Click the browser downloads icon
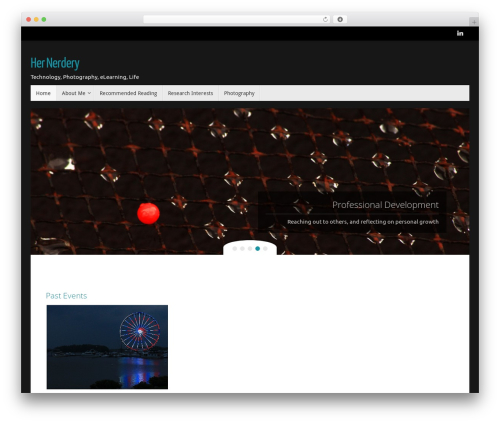This screenshot has height=423, width=500. coord(340,19)
